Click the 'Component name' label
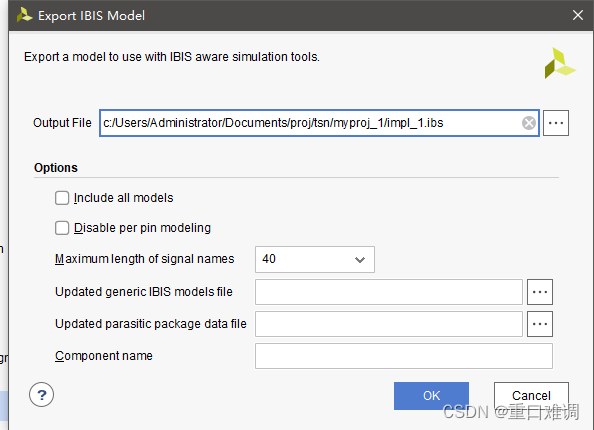Image resolution: width=594 pixels, height=430 pixels. 104,356
